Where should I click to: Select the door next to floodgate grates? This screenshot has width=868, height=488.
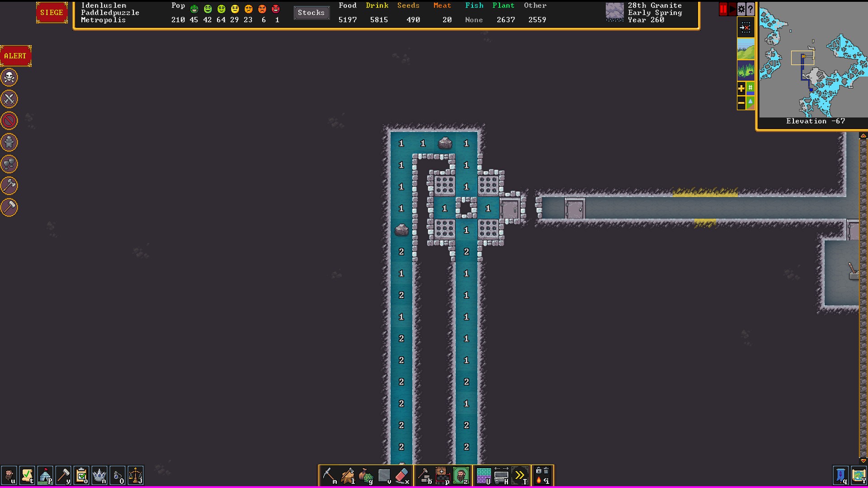coord(509,209)
